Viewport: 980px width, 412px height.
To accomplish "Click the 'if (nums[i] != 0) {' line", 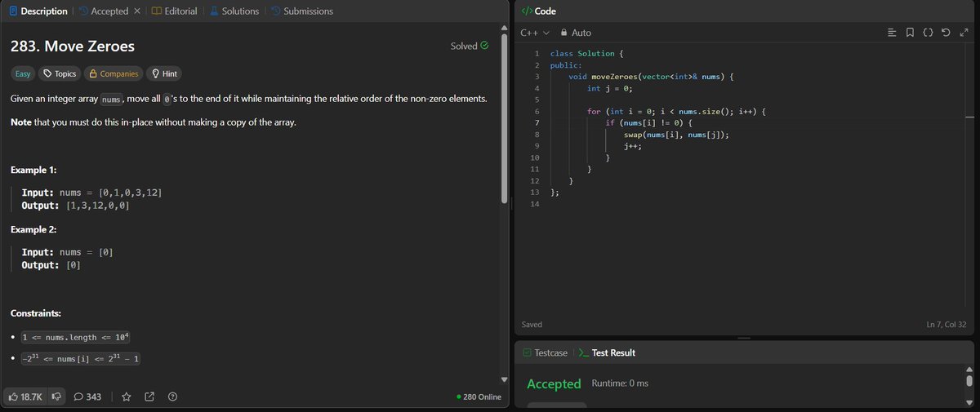I will click(x=648, y=122).
